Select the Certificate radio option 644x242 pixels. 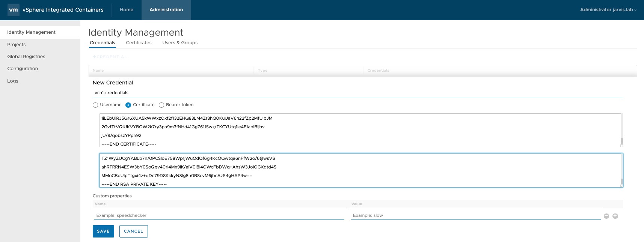coord(128,105)
